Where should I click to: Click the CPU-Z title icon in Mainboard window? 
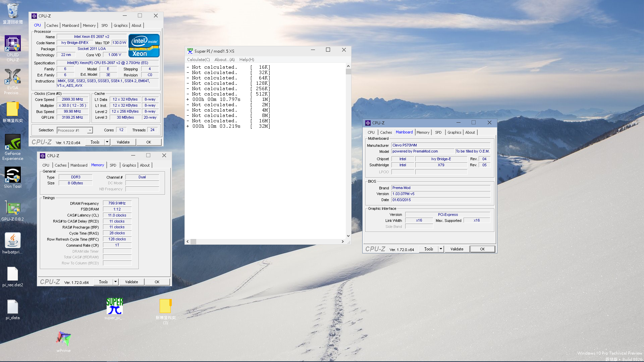tap(368, 123)
